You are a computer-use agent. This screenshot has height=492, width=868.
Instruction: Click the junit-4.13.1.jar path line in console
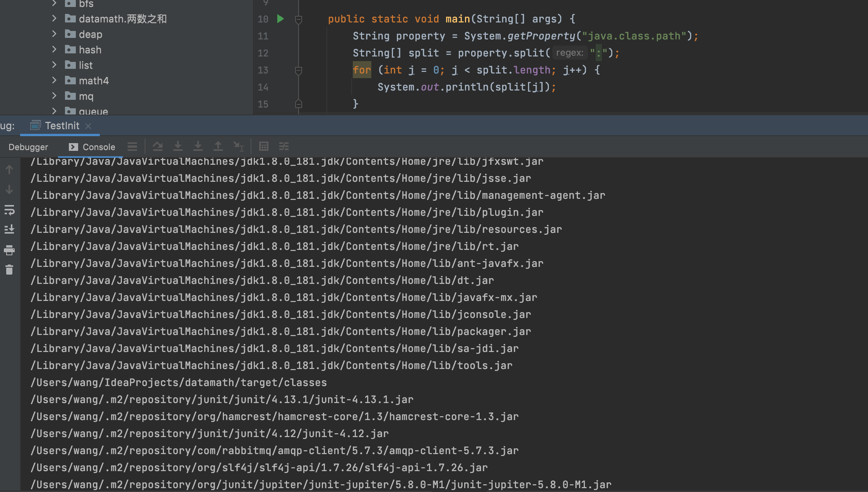pos(222,400)
